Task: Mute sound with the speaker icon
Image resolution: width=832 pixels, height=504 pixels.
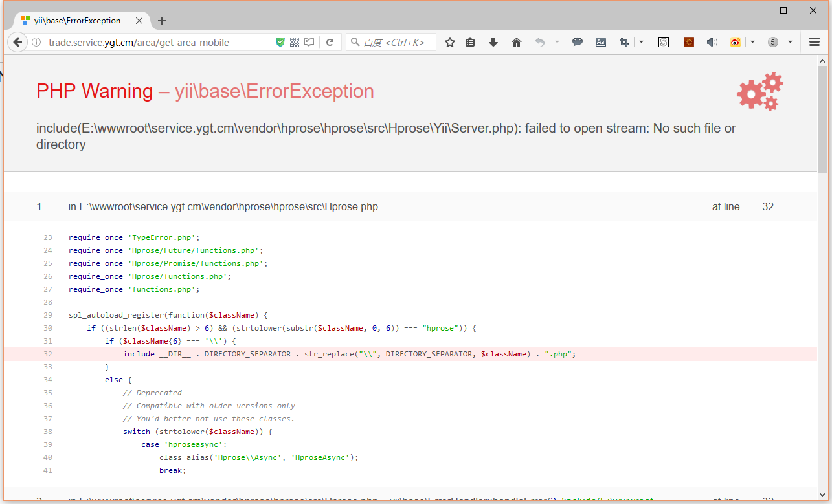Action: click(712, 42)
